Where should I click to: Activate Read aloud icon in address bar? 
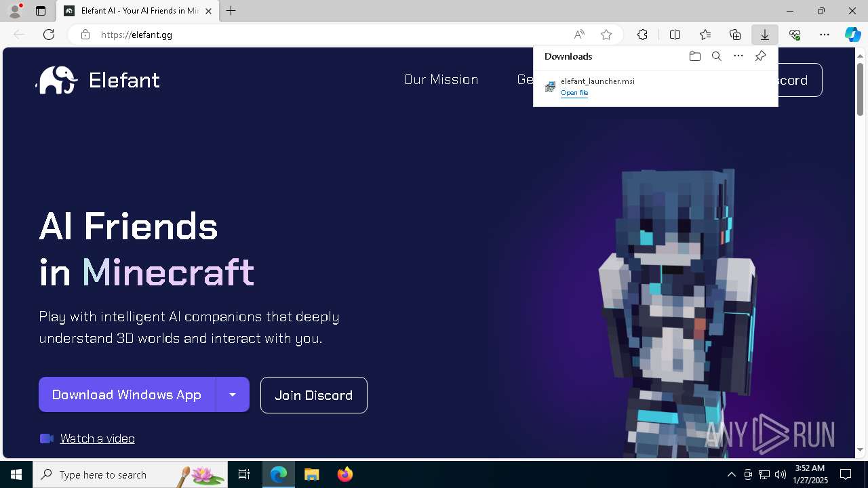click(x=579, y=35)
